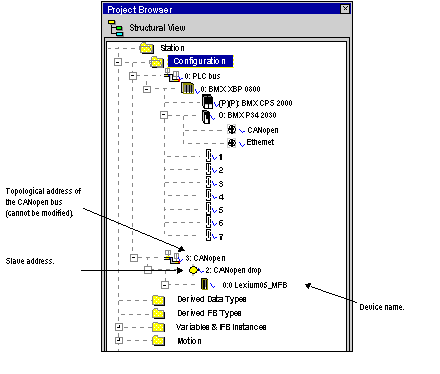Collapse the Configuration folder node
This screenshot has height=374, width=440.
click(x=118, y=62)
